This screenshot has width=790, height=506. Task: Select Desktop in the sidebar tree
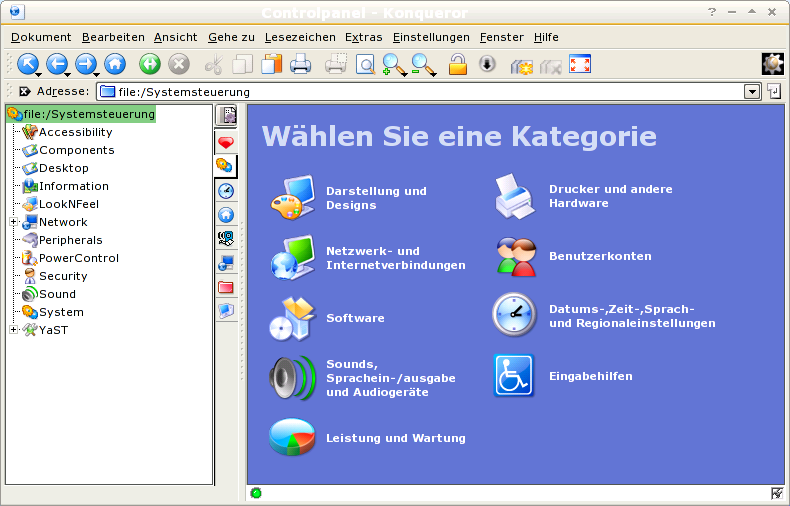click(55, 168)
